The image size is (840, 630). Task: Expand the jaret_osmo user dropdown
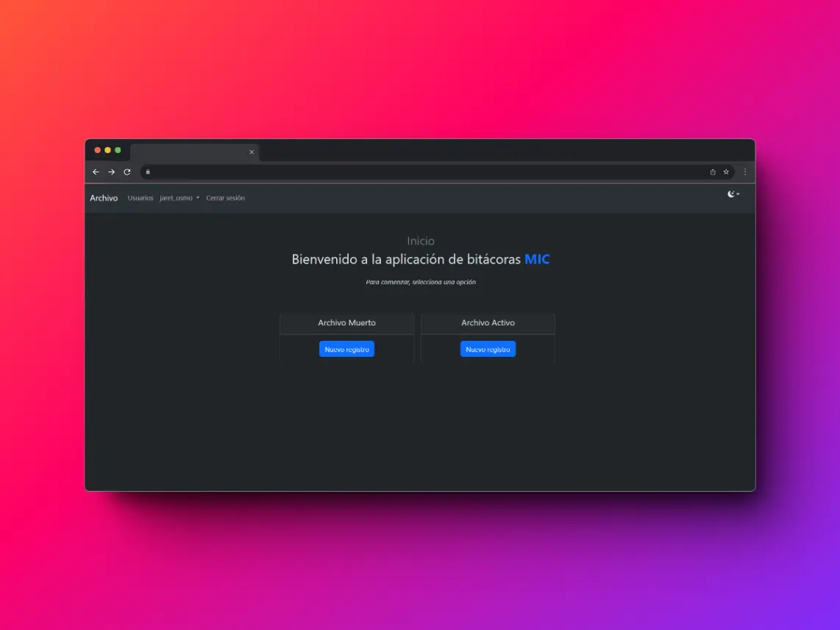179,198
